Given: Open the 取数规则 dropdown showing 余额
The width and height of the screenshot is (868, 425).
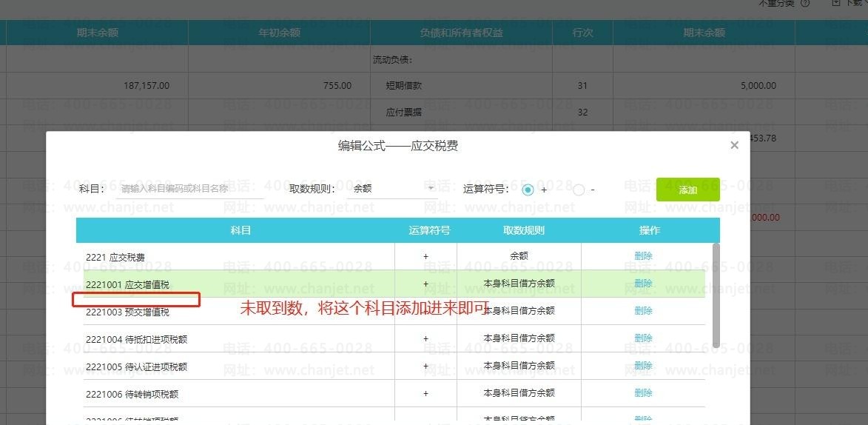Looking at the screenshot, I should tap(392, 188).
